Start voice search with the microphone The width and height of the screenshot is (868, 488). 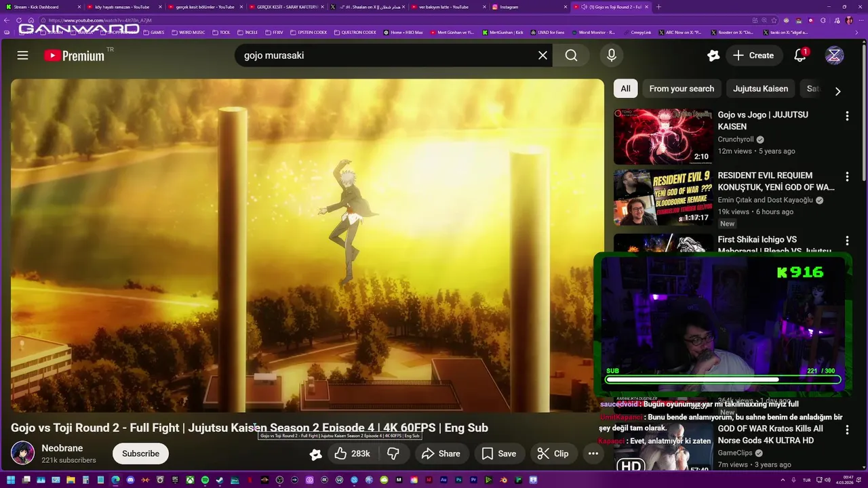[612, 56]
